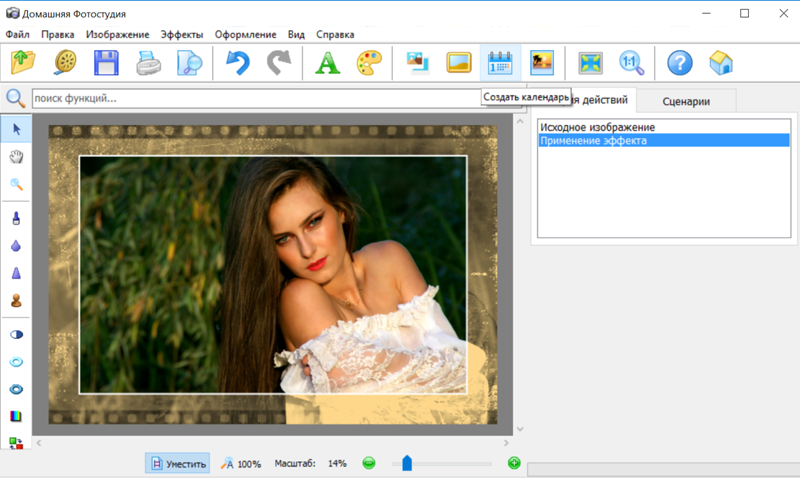Select the hand pan tool

pyautogui.click(x=16, y=157)
